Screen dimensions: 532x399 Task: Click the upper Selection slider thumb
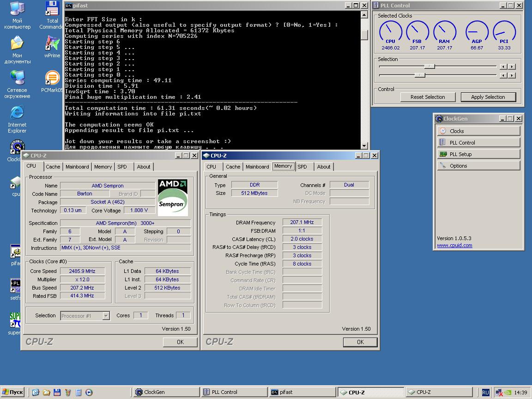click(x=429, y=66)
